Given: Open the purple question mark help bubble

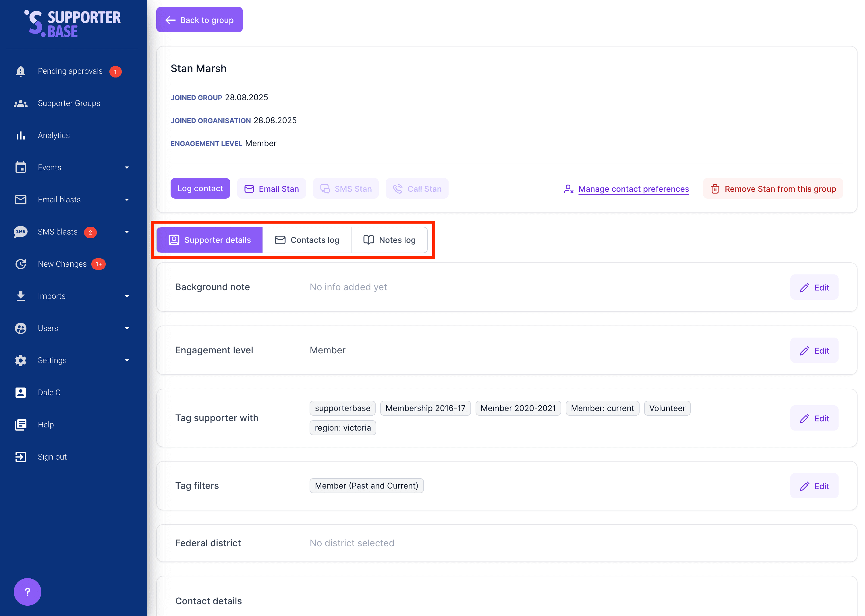Looking at the screenshot, I should [27, 591].
